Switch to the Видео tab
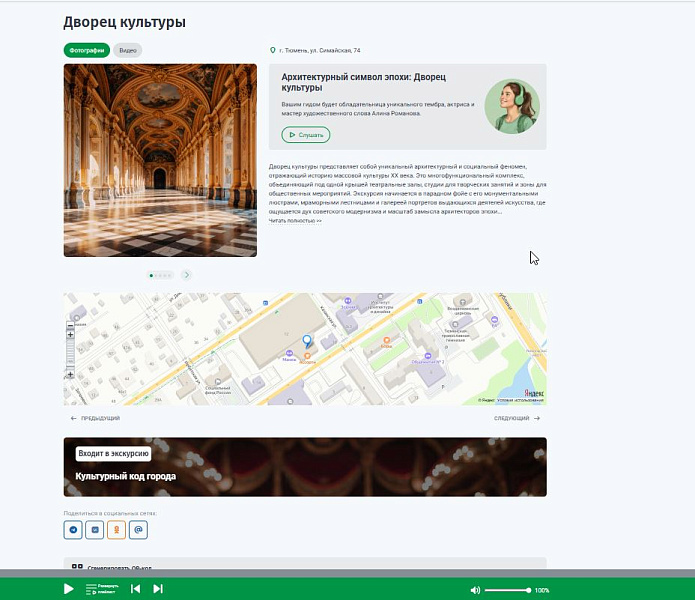 tap(128, 50)
